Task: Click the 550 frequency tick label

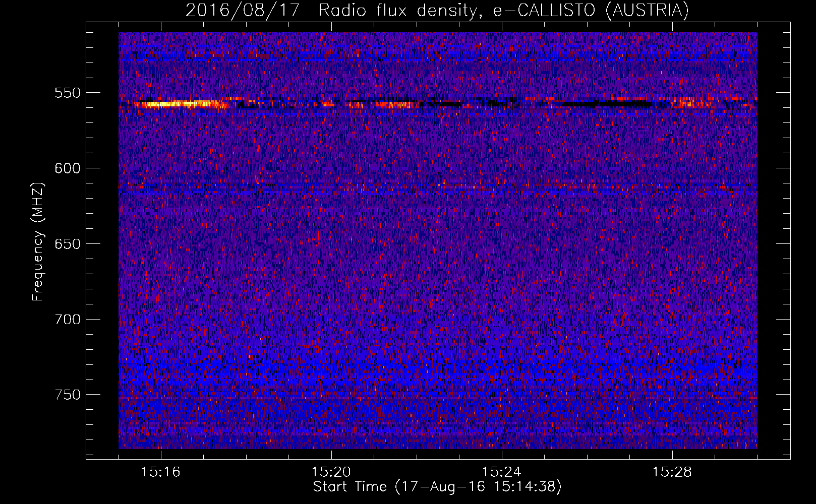Action: [x=68, y=93]
